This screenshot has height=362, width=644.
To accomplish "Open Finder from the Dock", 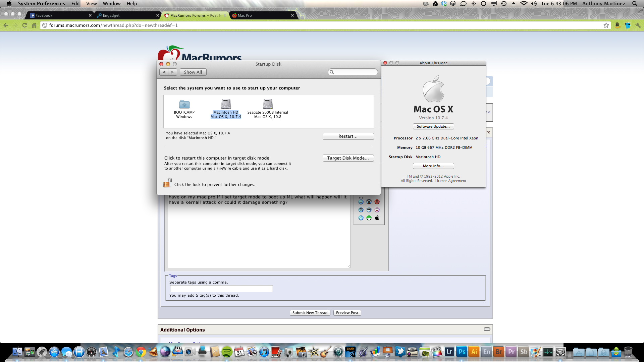I will [17, 352].
